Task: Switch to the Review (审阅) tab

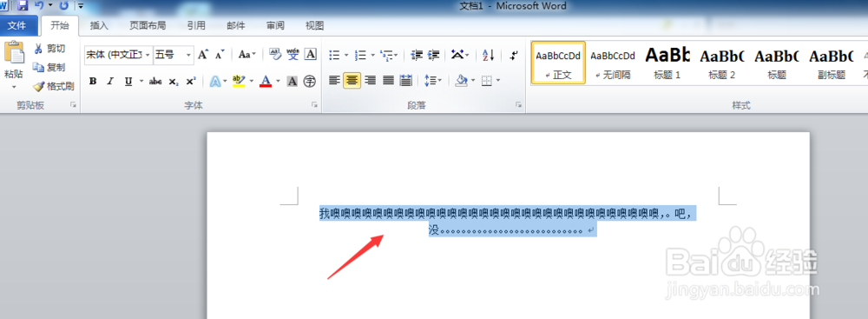Action: coord(275,25)
